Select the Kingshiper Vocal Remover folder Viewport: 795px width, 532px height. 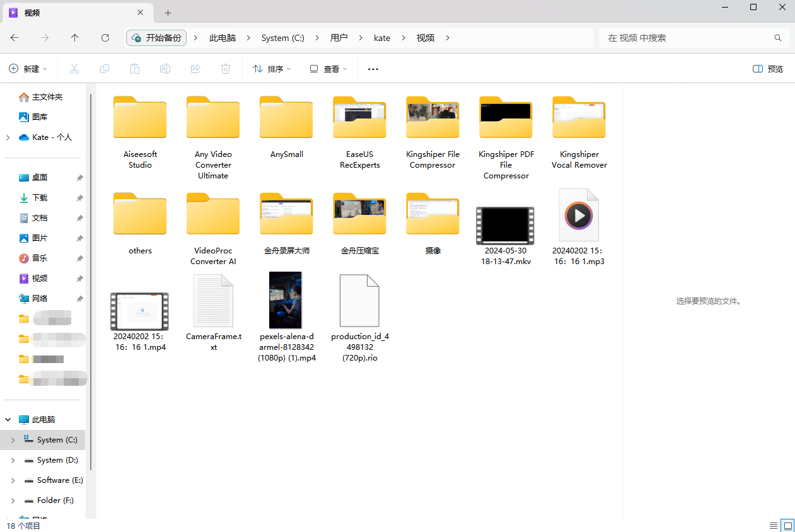579,132
